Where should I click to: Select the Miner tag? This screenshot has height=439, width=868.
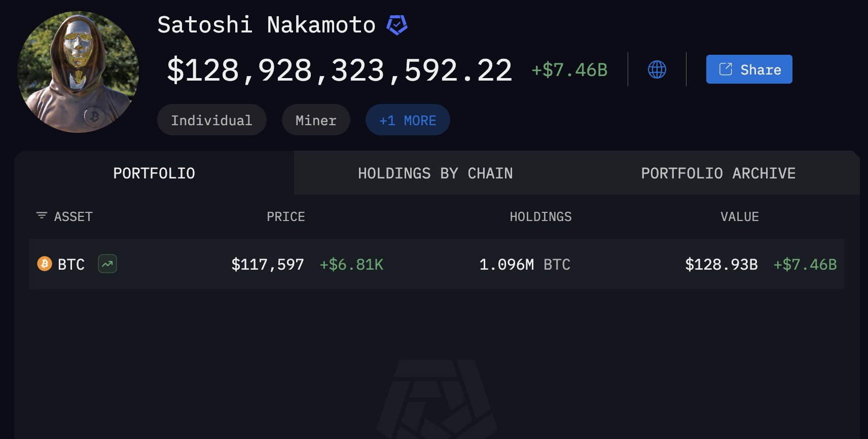pos(315,120)
